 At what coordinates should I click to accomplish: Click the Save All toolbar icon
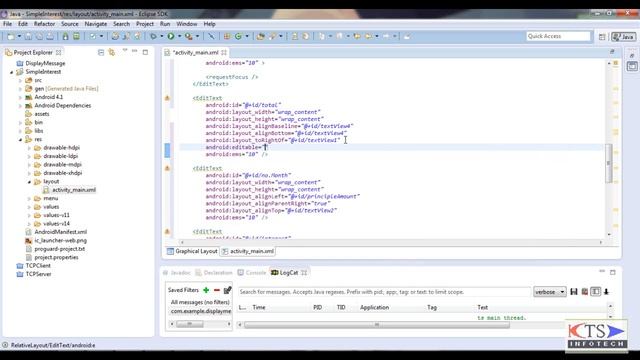click(39, 36)
